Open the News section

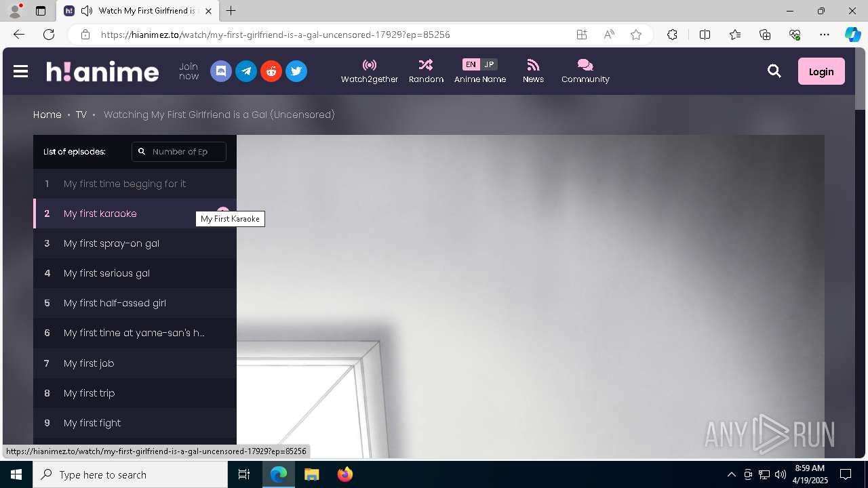(533, 71)
